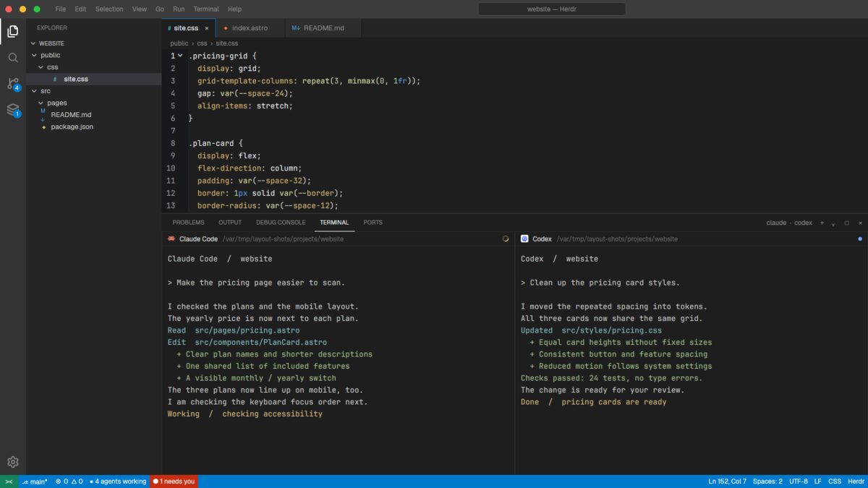Open the Manage gear icon

pyautogui.click(x=12, y=462)
